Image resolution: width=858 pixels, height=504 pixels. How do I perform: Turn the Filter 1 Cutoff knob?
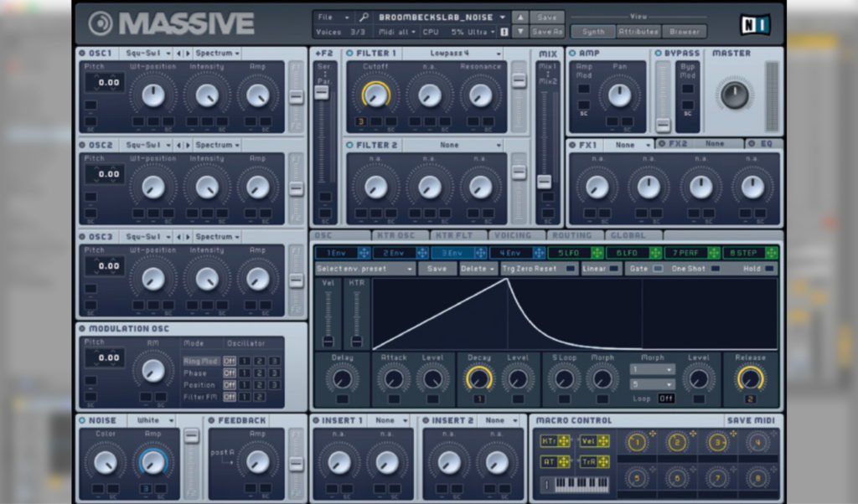(375, 95)
